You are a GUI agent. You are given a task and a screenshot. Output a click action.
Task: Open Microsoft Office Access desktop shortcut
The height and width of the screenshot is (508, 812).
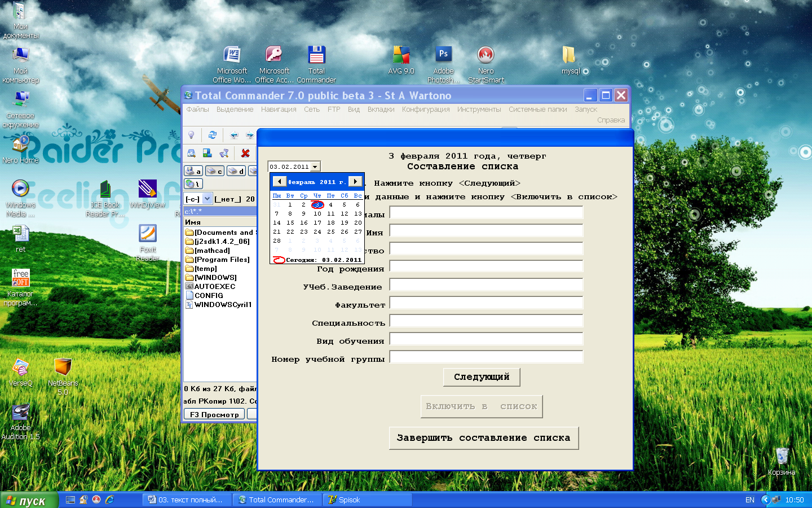click(274, 64)
